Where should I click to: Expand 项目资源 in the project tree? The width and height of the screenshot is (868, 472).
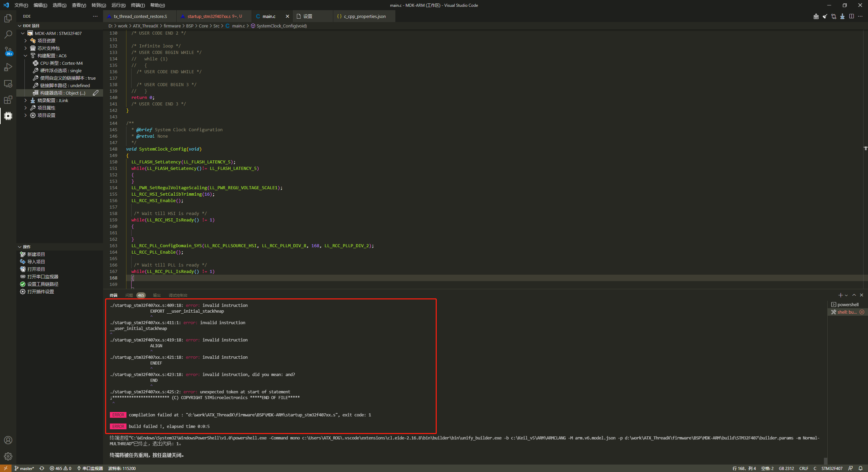(x=25, y=40)
